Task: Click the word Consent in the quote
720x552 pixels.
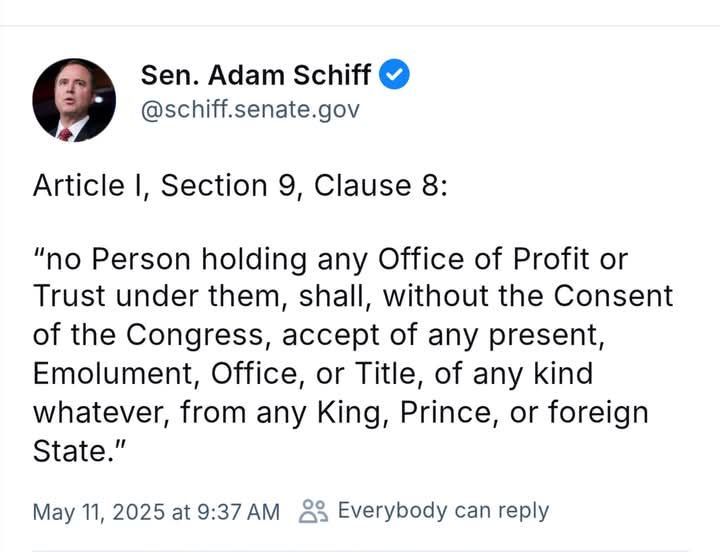Action: point(613,296)
